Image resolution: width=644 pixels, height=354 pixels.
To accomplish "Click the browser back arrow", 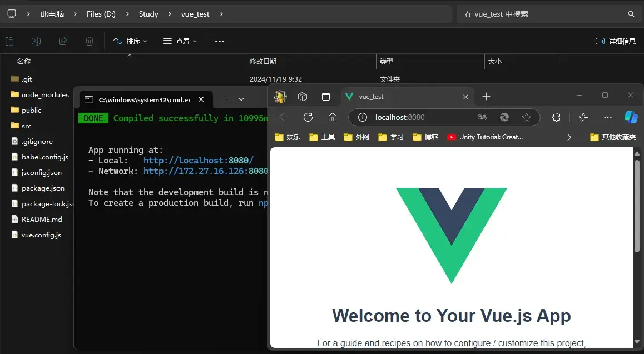I will [x=284, y=117].
